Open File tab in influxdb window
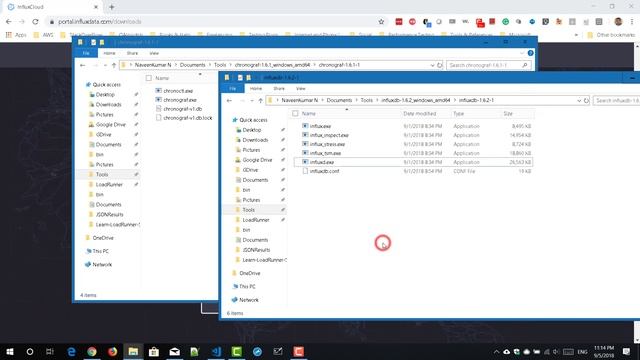640x360 pixels. pyautogui.click(x=233, y=89)
